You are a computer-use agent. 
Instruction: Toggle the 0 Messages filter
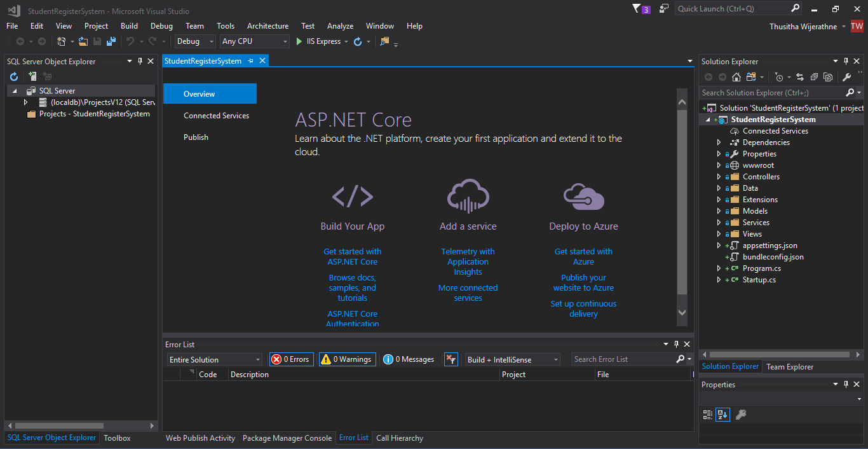click(409, 359)
